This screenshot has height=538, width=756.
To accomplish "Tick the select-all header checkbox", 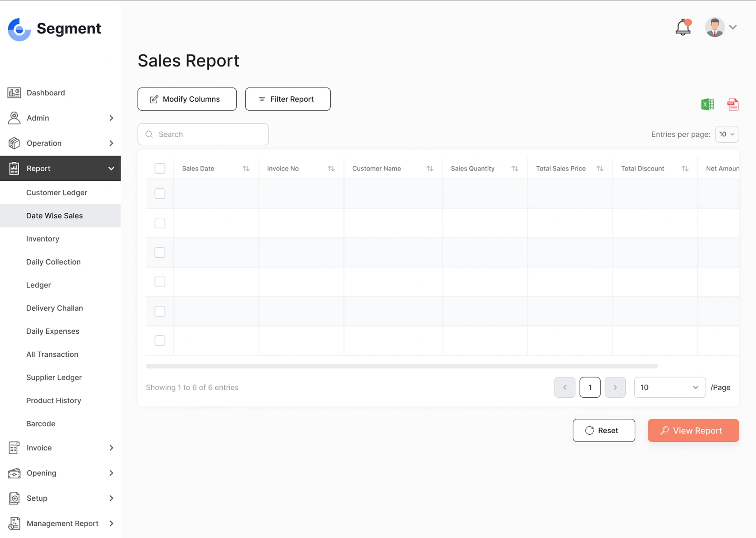I will pyautogui.click(x=160, y=168).
